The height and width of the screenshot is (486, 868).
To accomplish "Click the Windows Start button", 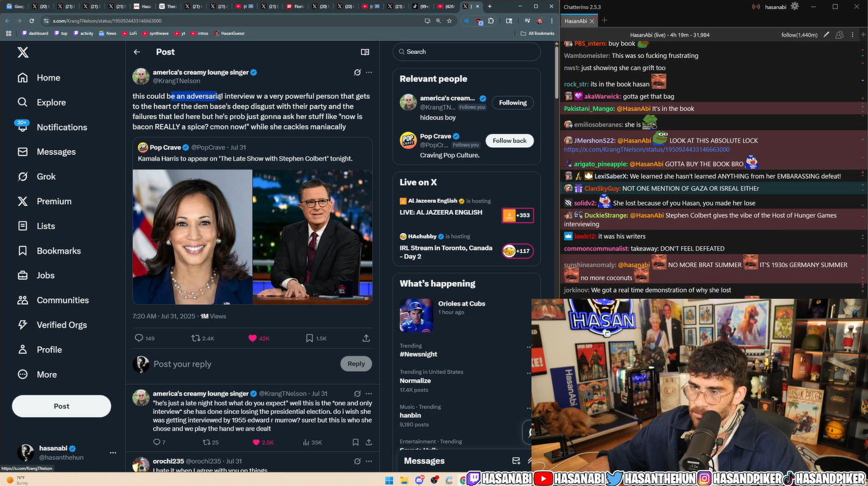I will (389, 480).
